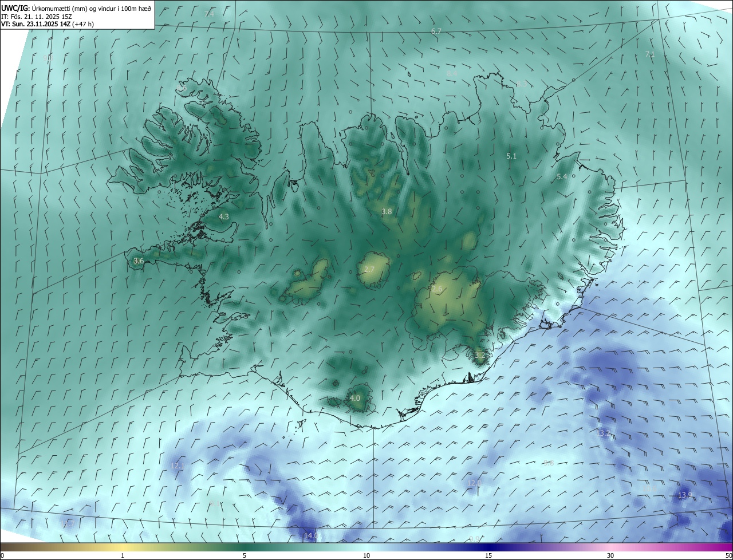Click the 2.7 value label
733x560 pixels.
coord(369,269)
